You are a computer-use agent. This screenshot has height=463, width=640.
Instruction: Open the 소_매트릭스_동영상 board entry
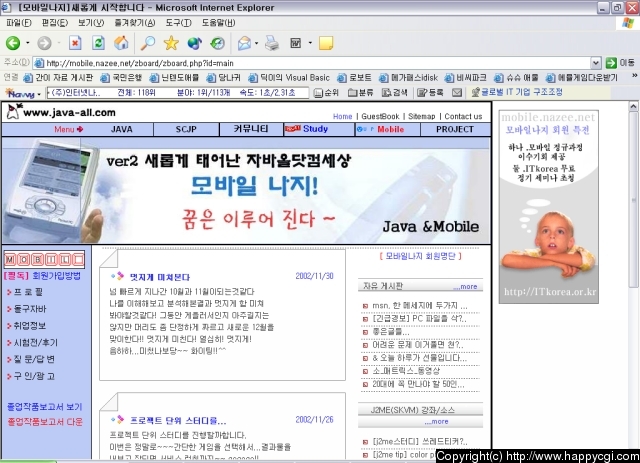[406, 371]
